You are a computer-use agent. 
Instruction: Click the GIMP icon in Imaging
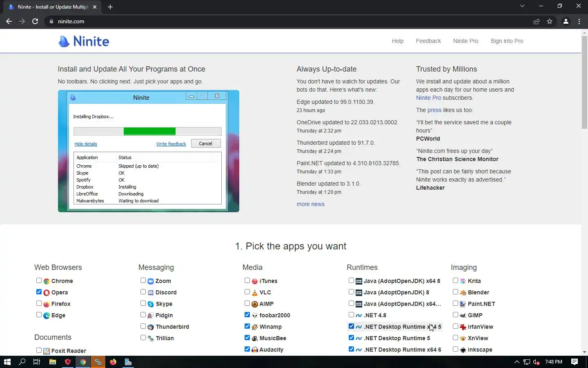(x=463, y=316)
